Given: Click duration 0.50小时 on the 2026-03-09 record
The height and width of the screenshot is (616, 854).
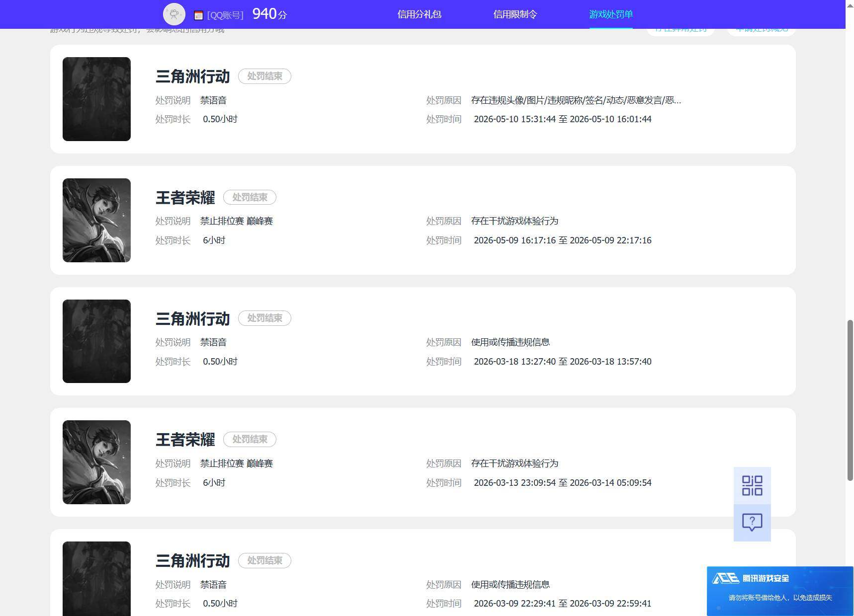Looking at the screenshot, I should pyautogui.click(x=220, y=604).
